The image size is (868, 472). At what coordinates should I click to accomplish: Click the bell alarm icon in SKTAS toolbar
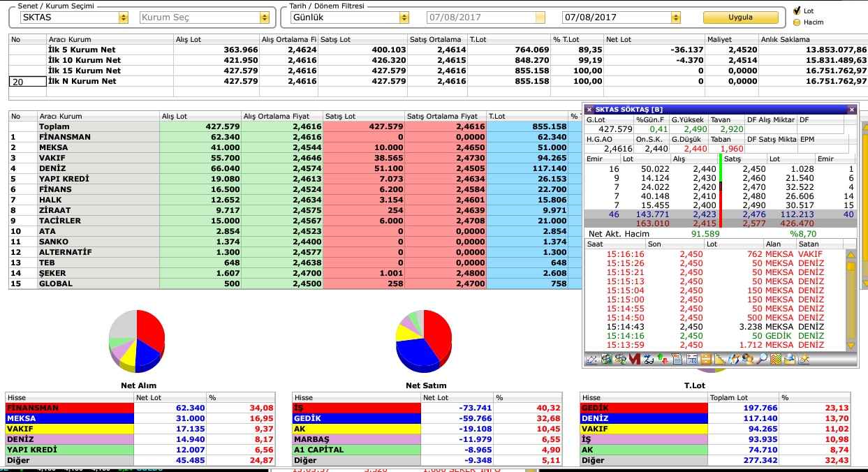[x=790, y=360]
